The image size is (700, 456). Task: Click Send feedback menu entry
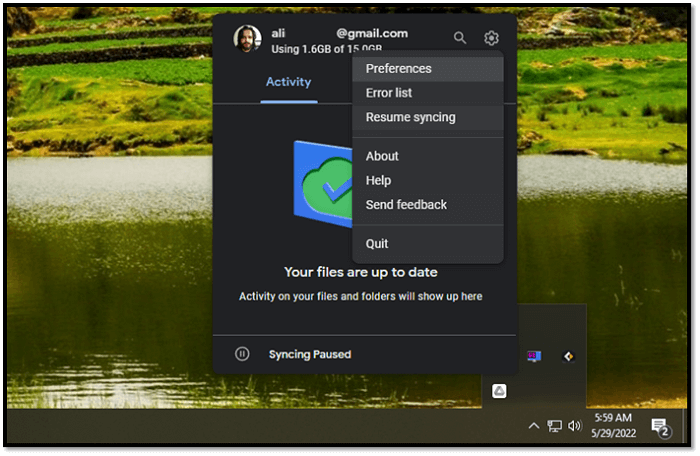point(406,204)
